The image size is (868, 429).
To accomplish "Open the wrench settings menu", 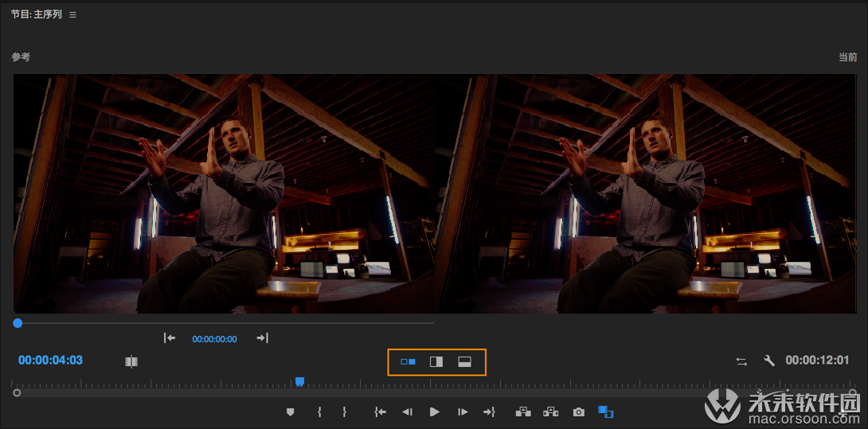I will pyautogui.click(x=769, y=361).
